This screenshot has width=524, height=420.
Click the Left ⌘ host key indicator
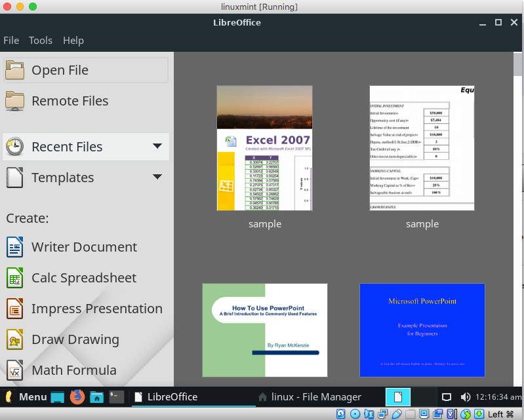click(x=500, y=414)
